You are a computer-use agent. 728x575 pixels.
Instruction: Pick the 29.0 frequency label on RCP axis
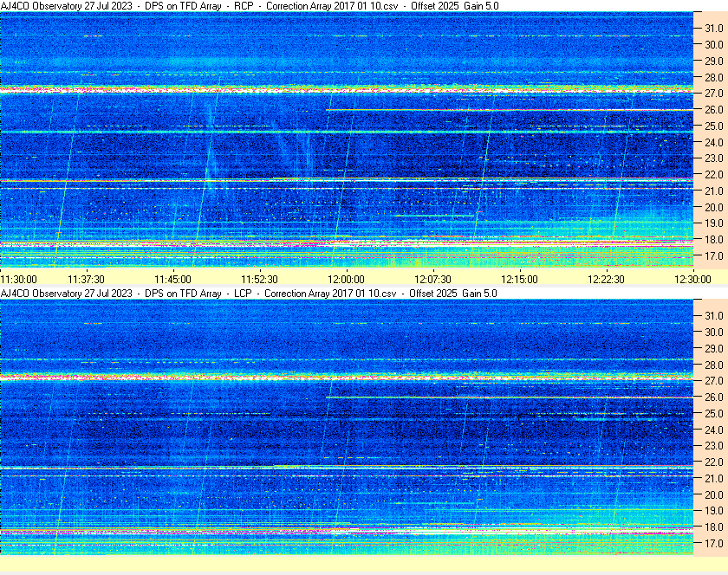(714, 61)
